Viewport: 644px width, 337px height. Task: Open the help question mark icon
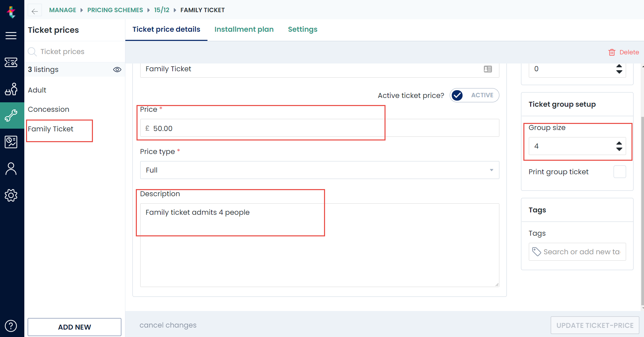click(11, 326)
